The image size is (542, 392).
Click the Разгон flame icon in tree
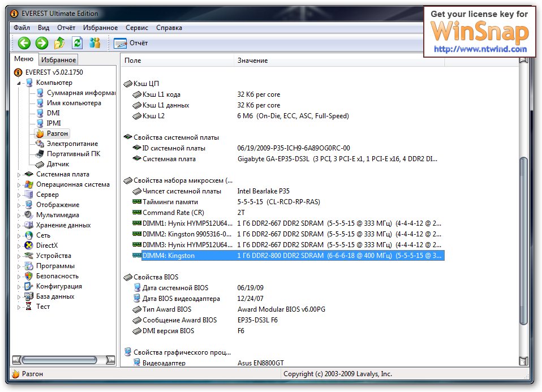coord(40,133)
